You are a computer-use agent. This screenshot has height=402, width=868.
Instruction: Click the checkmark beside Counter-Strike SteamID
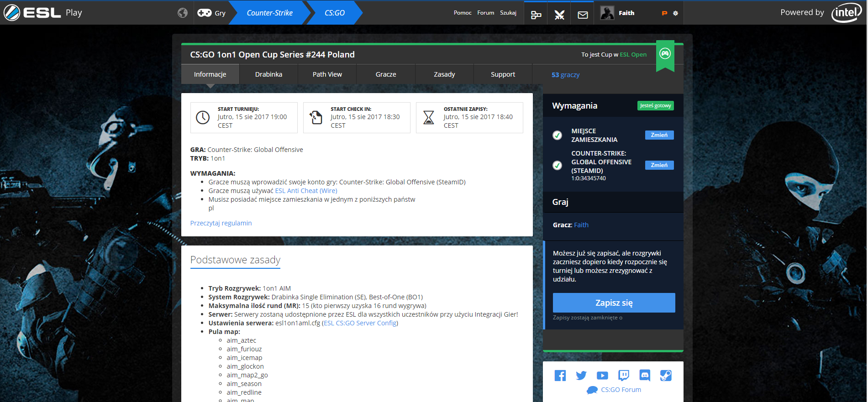[x=557, y=165]
